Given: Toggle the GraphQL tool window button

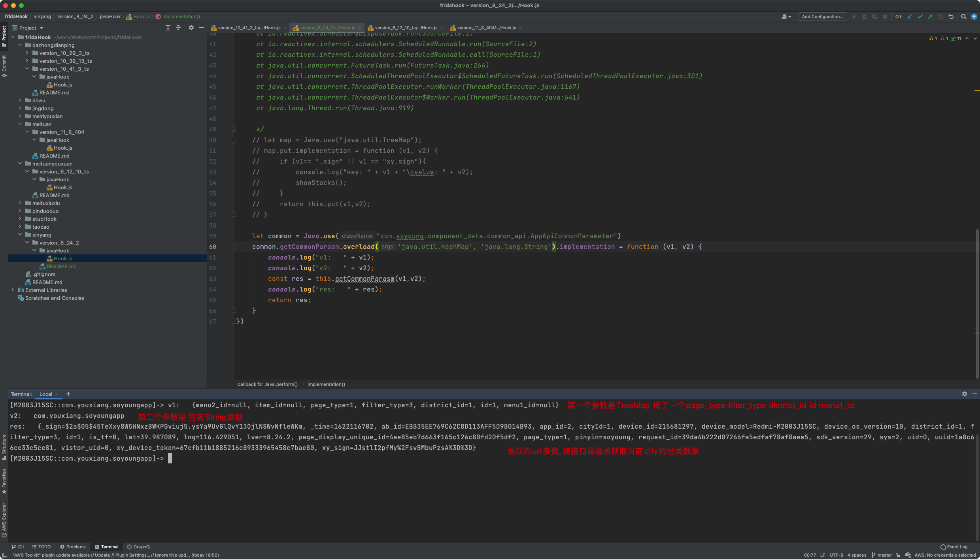Looking at the screenshot, I should (x=140, y=547).
